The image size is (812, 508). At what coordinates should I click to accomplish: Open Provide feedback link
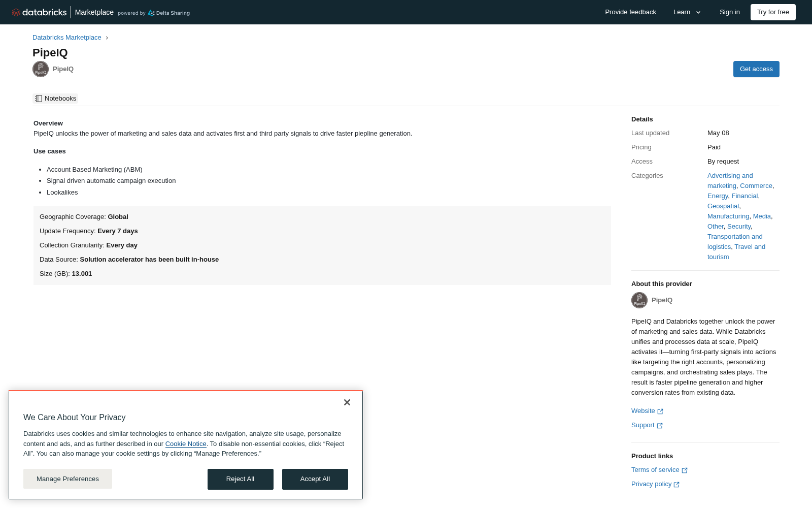click(630, 12)
